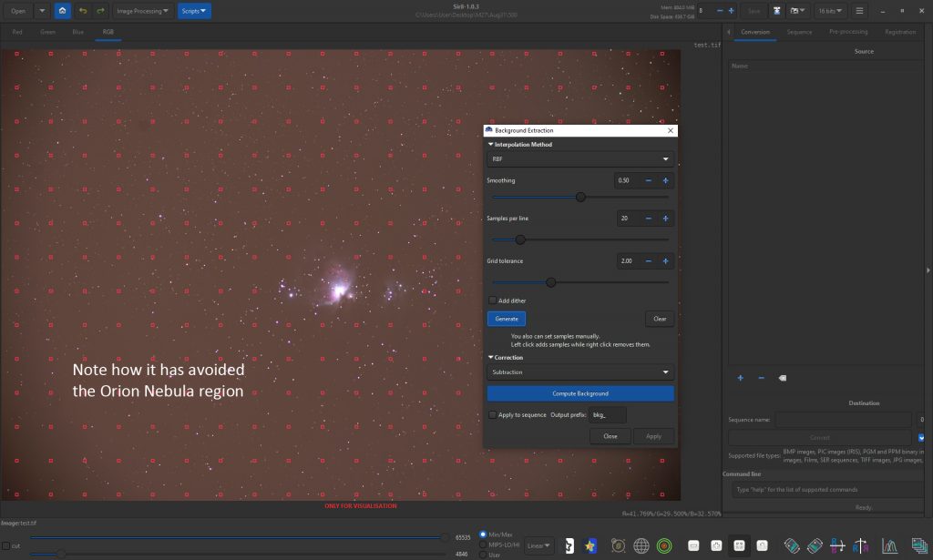Click the zoom to actual size icon
Viewport: 933px width, 560px height.
pos(762,545)
